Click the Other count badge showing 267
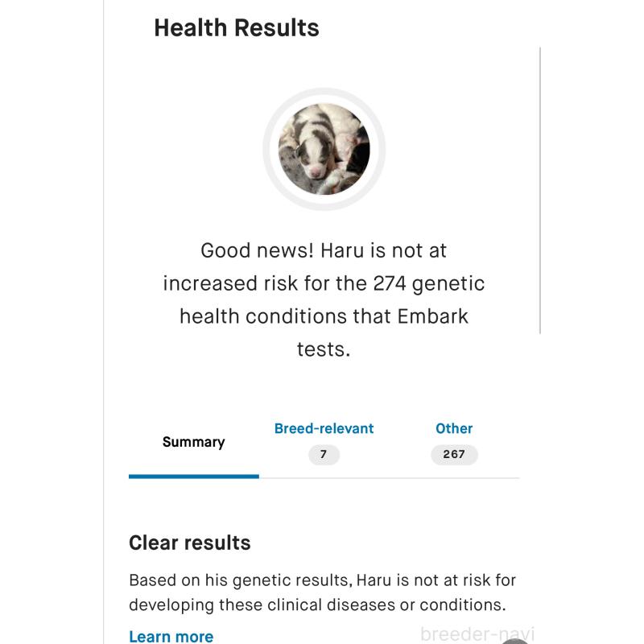Image resolution: width=644 pixels, height=644 pixels. [x=454, y=455]
